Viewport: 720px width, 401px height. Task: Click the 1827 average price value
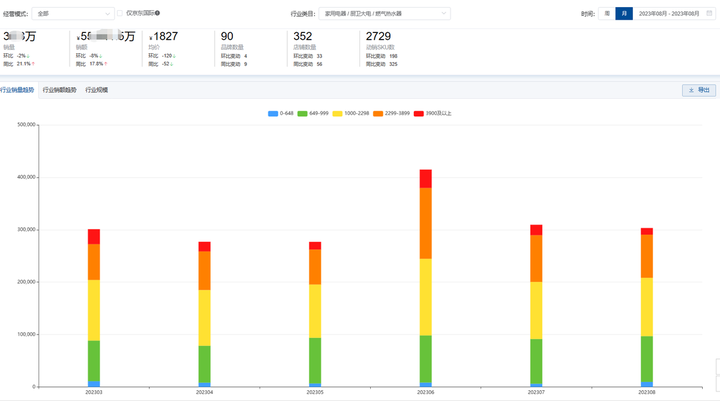pos(165,36)
